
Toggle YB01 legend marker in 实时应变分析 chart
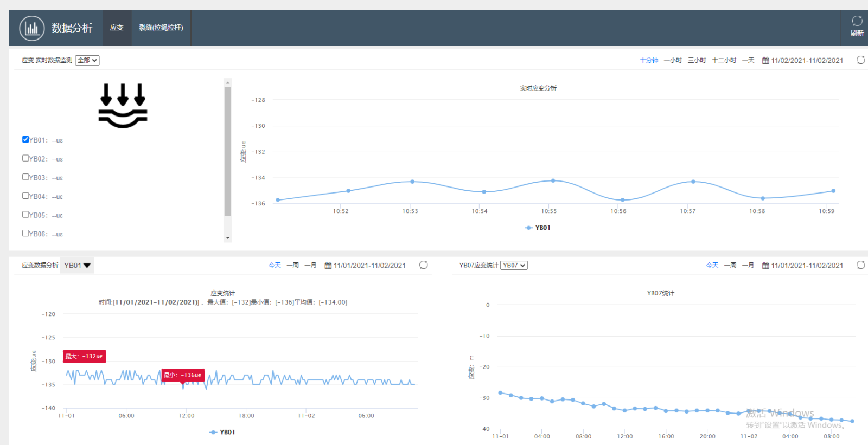click(x=528, y=228)
